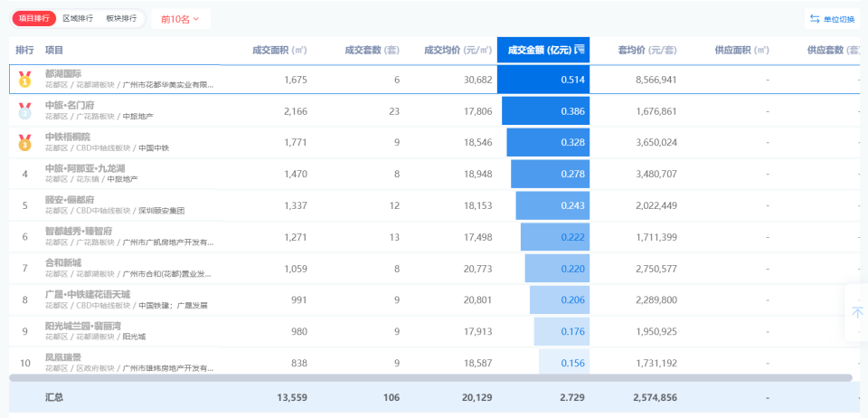Sort by 供应面积 column header

click(x=741, y=50)
